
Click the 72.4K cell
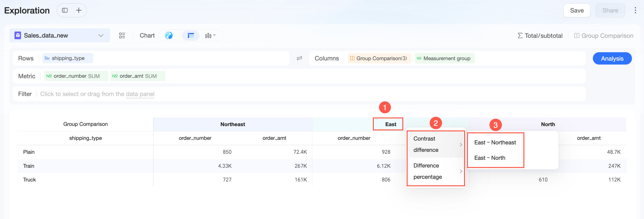click(x=300, y=152)
